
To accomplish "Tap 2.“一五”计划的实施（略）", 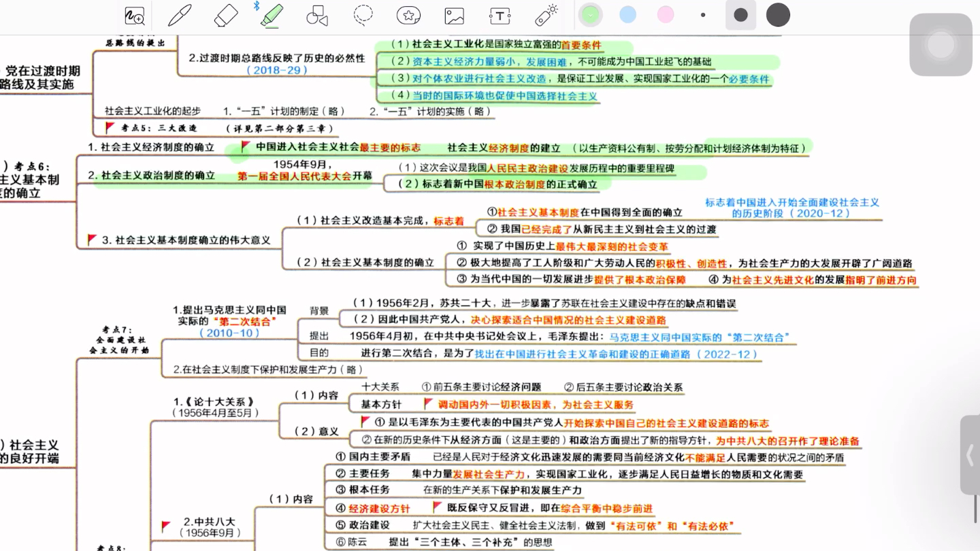I will (430, 111).
